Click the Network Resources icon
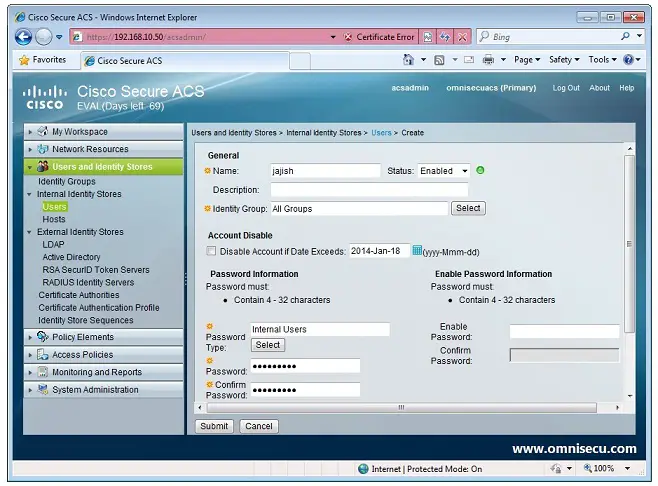The image size is (658, 486). (x=43, y=149)
